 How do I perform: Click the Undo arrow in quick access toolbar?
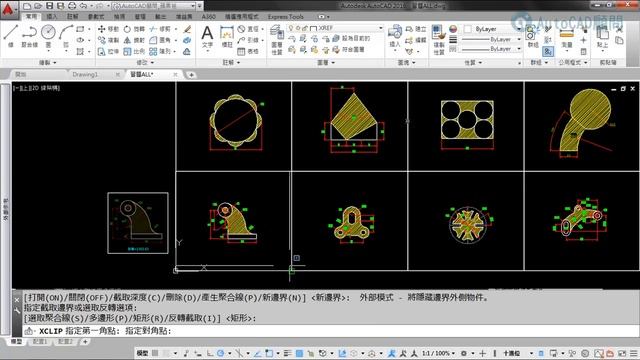(x=83, y=6)
